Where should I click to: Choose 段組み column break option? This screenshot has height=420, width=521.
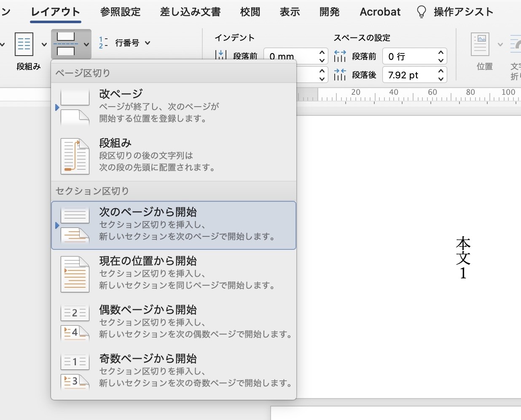[x=174, y=156]
